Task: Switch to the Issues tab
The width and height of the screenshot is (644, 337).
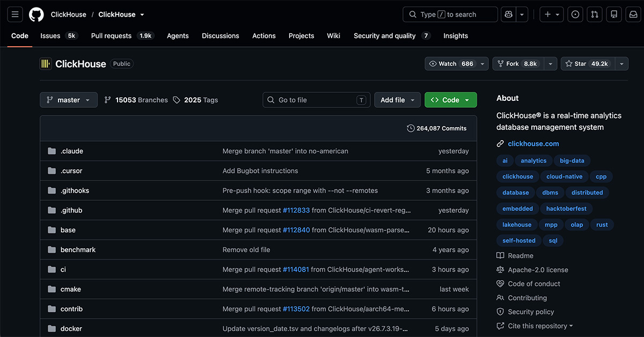Action: tap(59, 36)
